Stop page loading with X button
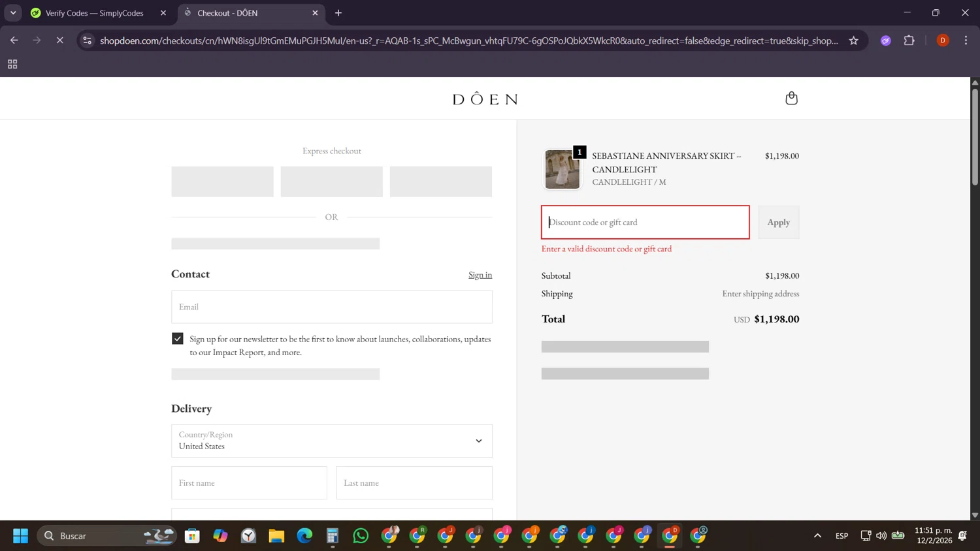 pyautogui.click(x=59, y=40)
